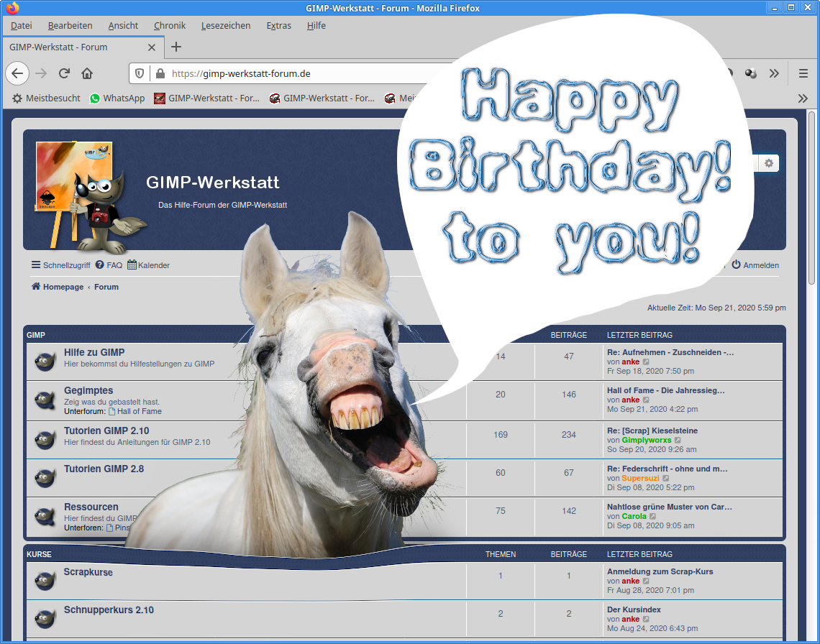The image size is (820, 644).
Task: Open the Tutorien GIMP 2.10 forum
Action: [106, 431]
